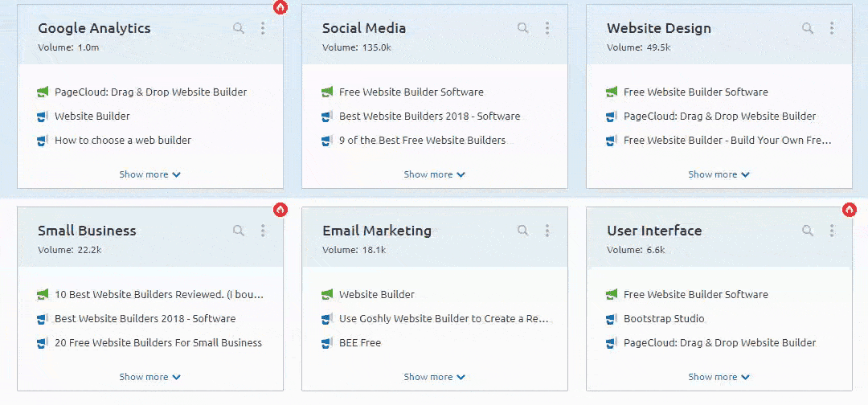Open 'How to choose a web builder' headline
The width and height of the screenshot is (868, 405).
123,141
